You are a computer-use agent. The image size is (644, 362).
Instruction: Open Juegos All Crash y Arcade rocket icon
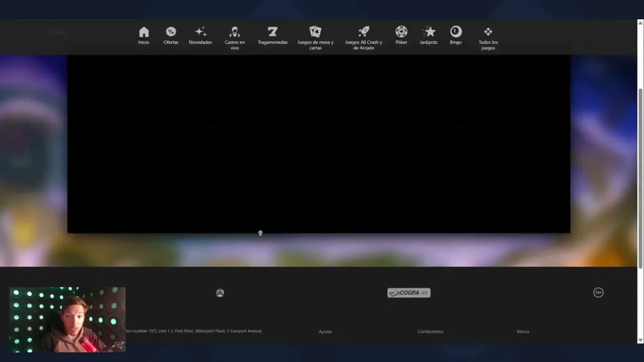coord(364,32)
